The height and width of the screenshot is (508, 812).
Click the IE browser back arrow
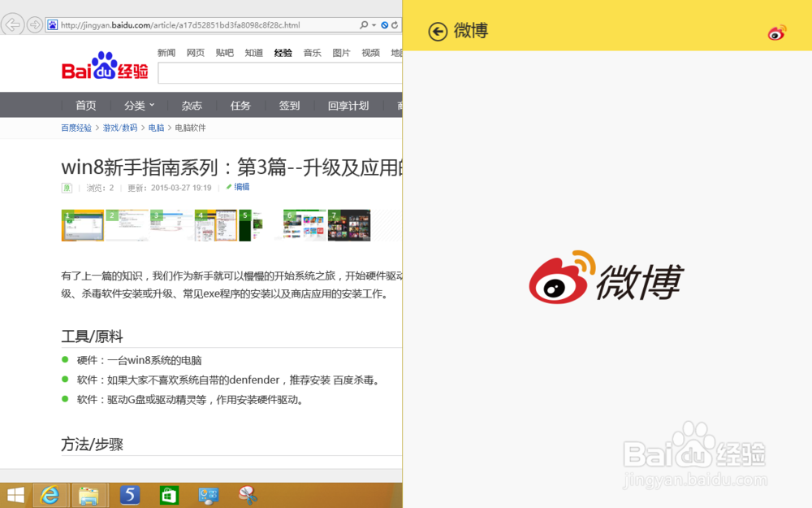12,24
